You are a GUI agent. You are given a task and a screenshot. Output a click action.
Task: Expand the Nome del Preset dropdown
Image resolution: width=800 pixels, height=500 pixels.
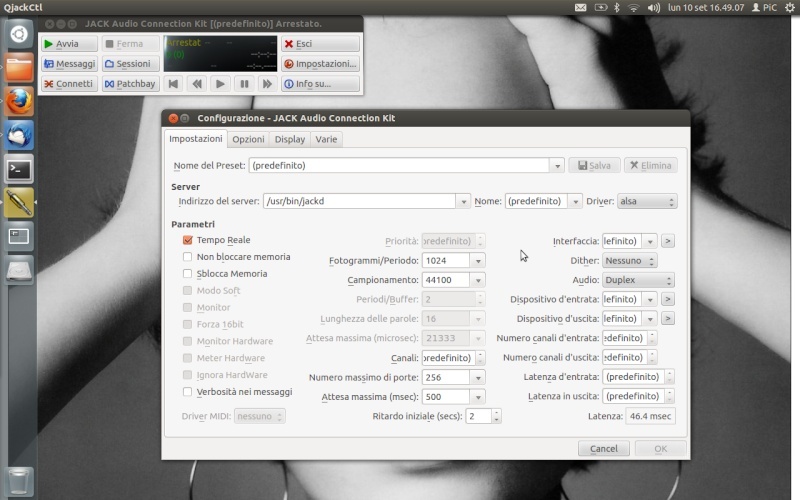coord(557,165)
